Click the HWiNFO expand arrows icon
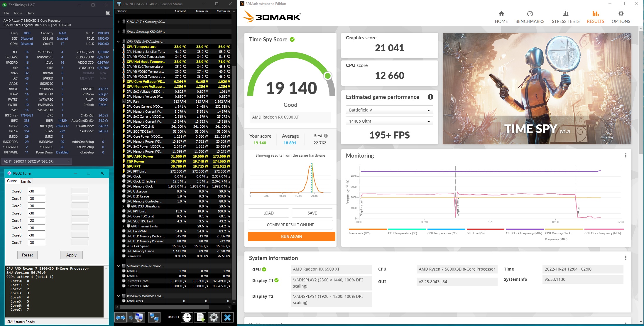 pyautogui.click(x=121, y=317)
